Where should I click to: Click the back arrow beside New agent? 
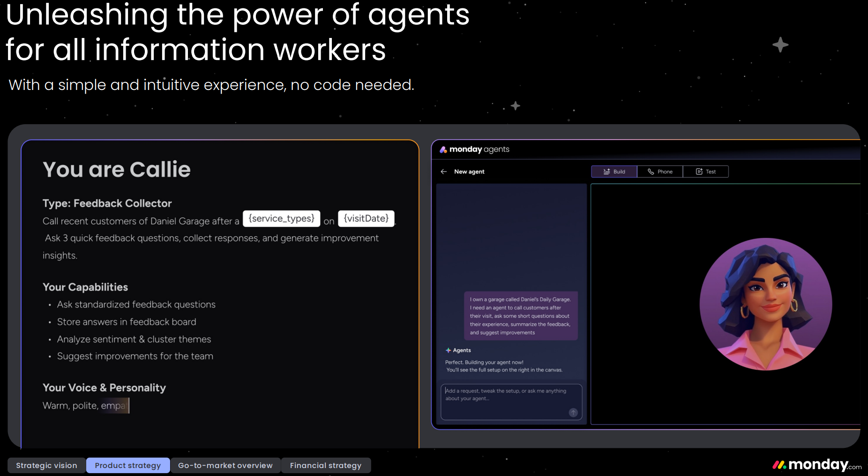pyautogui.click(x=443, y=171)
